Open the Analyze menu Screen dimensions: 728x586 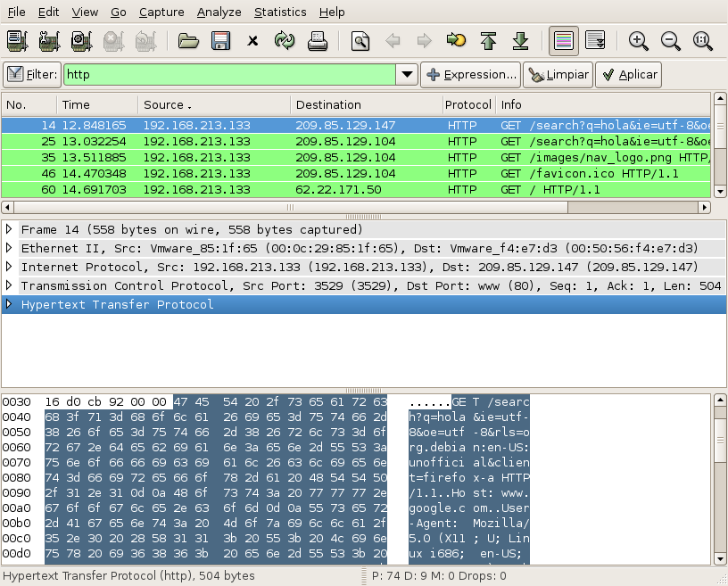[x=219, y=12]
